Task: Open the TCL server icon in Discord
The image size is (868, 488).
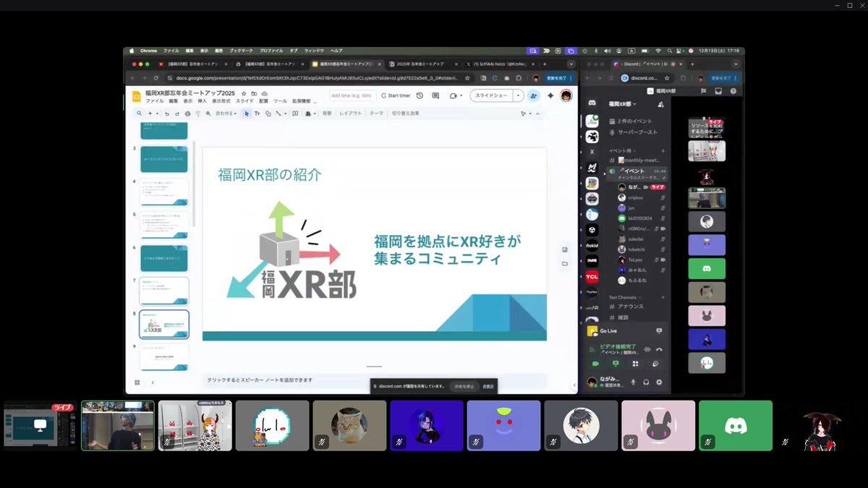Action: pos(592,277)
